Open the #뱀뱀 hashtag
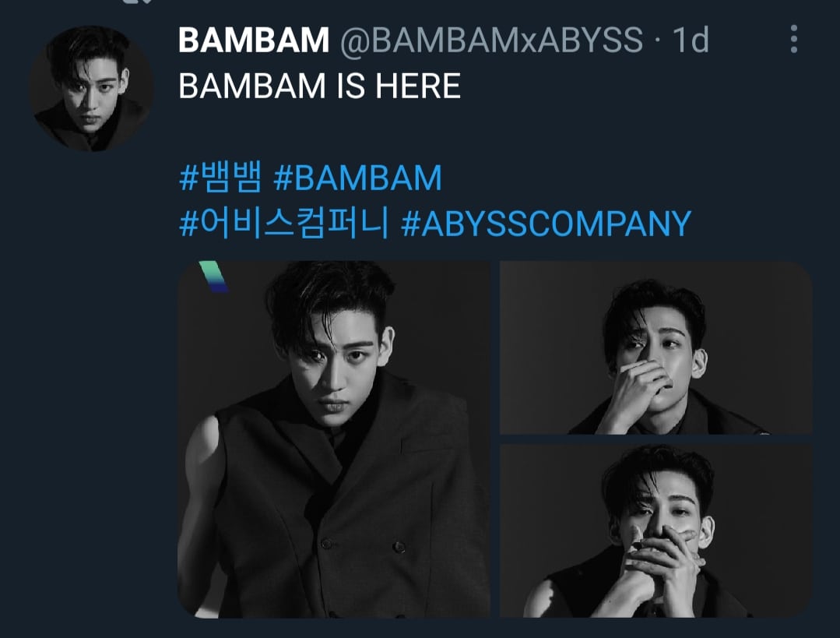The width and height of the screenshot is (840, 638). coord(221,178)
